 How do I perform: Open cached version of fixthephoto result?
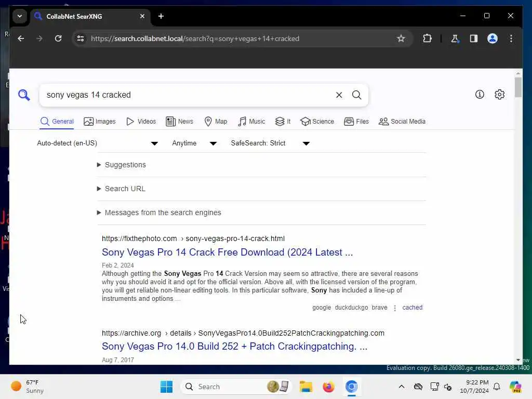(x=412, y=308)
